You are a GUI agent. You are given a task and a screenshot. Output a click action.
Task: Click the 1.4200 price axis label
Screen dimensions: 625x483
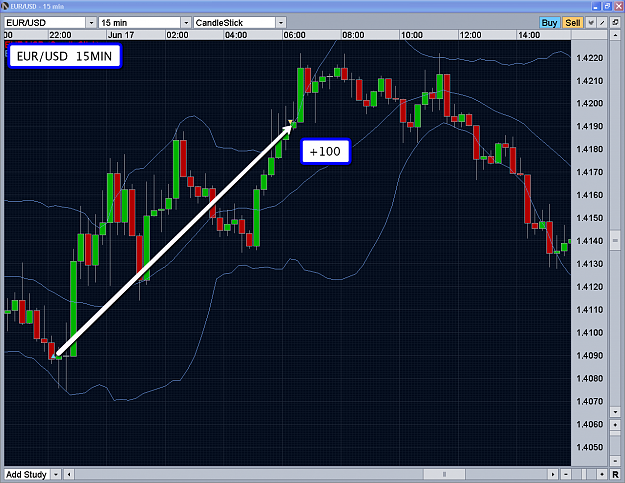(x=590, y=103)
